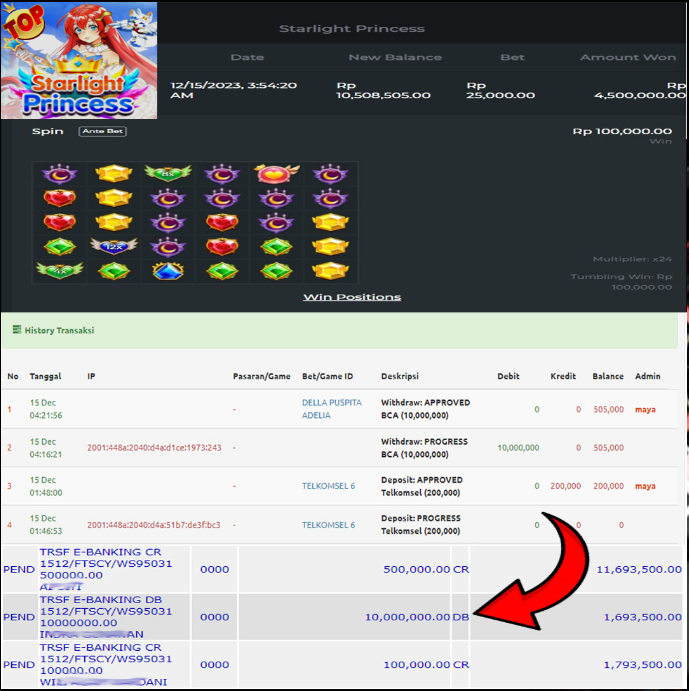Click the Balance column header

(608, 376)
